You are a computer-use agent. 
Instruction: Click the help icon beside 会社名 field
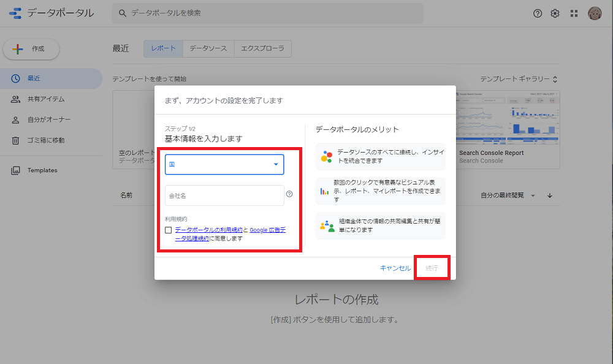click(289, 193)
